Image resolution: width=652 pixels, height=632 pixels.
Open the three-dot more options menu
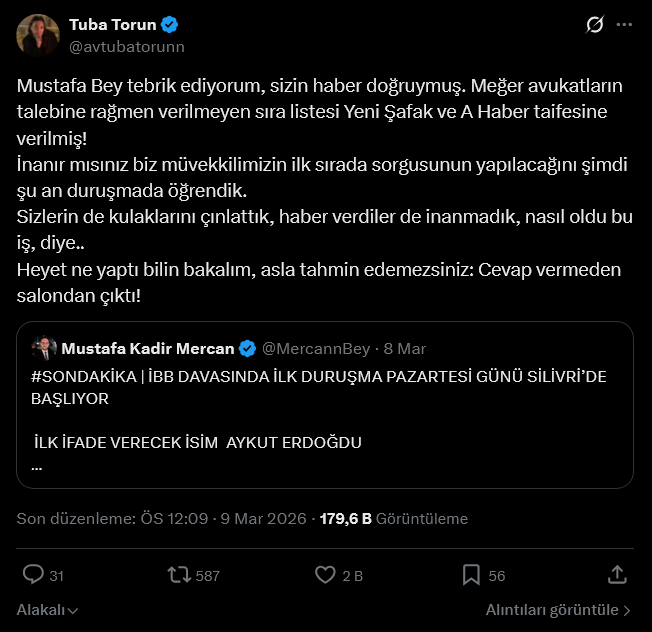(625, 24)
